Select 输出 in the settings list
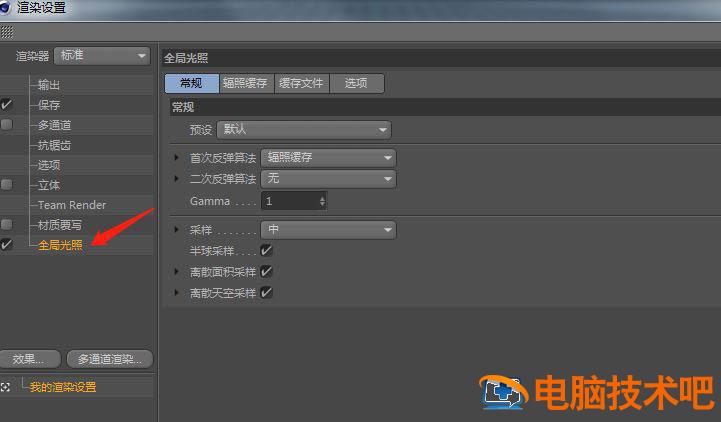 point(49,85)
